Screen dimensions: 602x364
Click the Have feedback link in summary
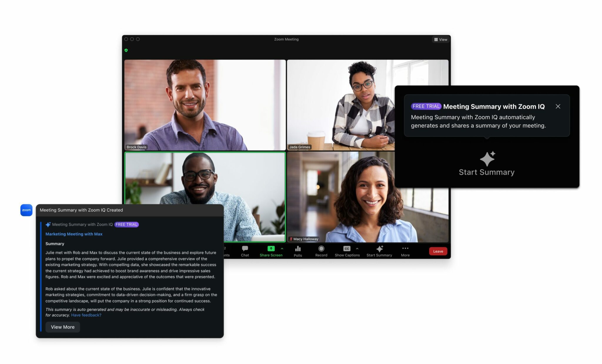(x=86, y=315)
